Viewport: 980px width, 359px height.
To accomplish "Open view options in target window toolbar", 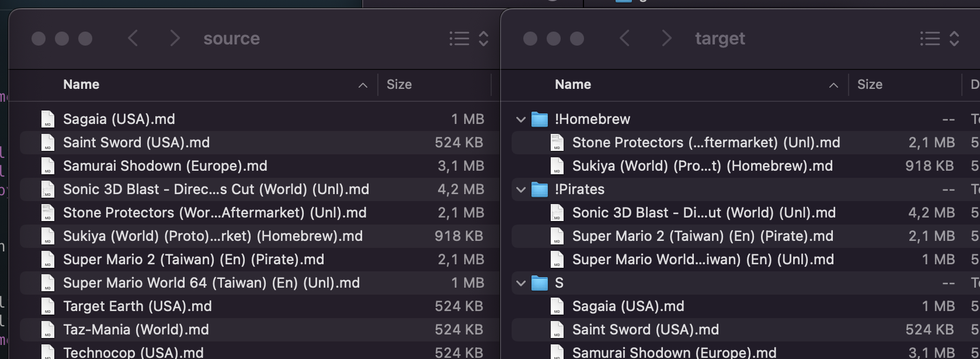I will tap(940, 39).
